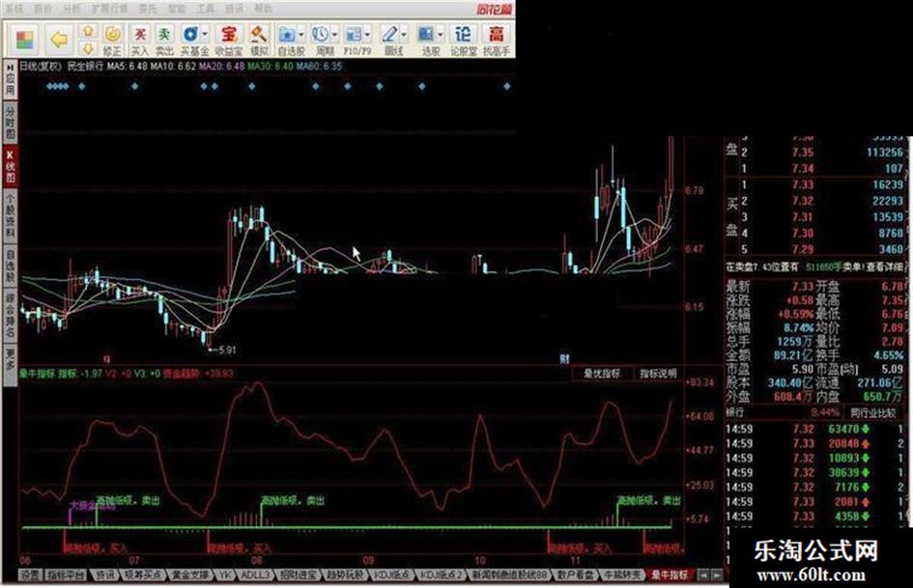
Task: Open the 分析 menu
Action: tap(71, 9)
